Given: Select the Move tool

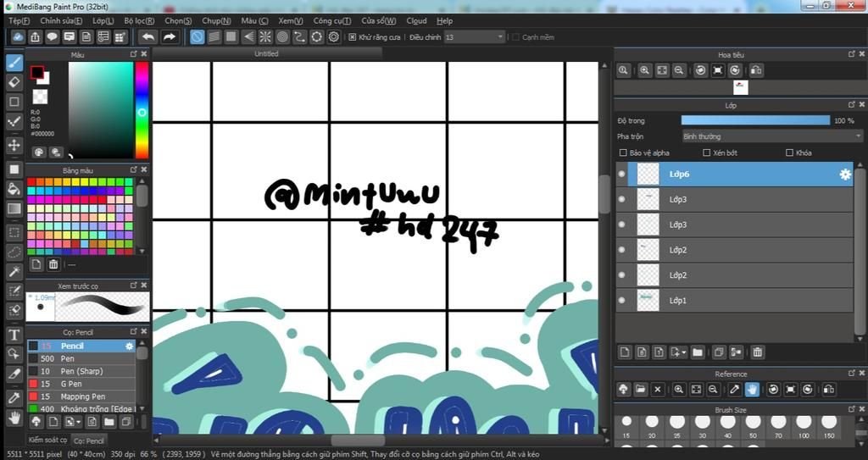Looking at the screenshot, I should point(14,145).
